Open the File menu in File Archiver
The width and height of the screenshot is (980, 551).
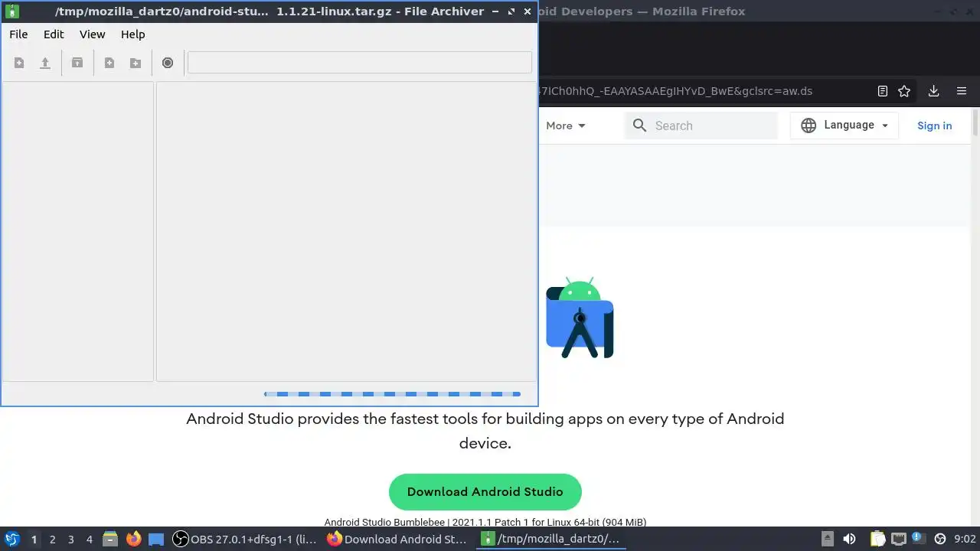(x=18, y=34)
